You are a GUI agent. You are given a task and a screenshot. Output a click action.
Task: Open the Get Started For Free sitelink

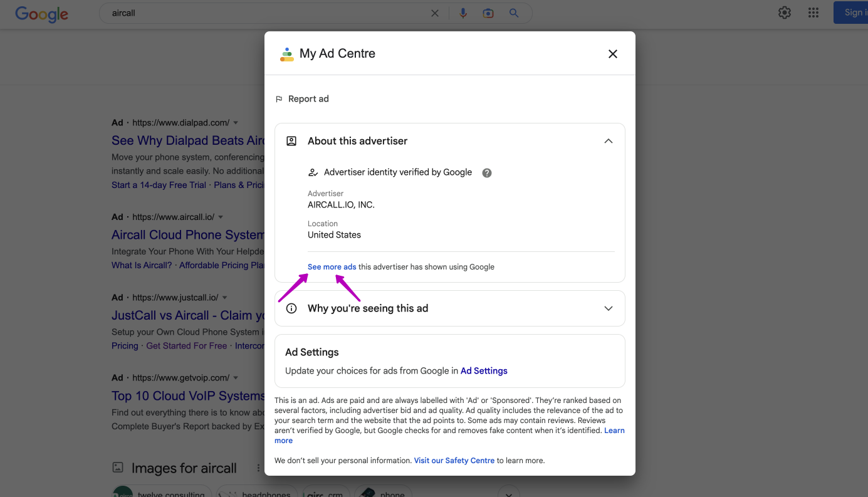click(x=186, y=346)
